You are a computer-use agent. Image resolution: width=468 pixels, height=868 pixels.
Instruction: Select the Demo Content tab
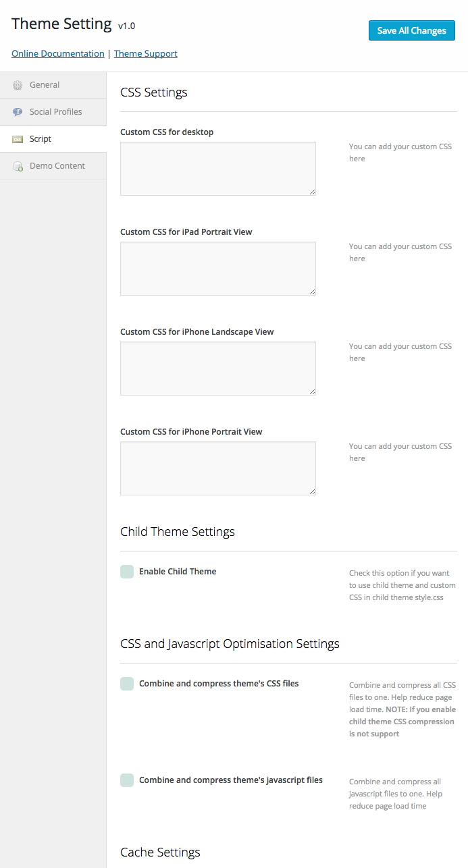click(57, 165)
